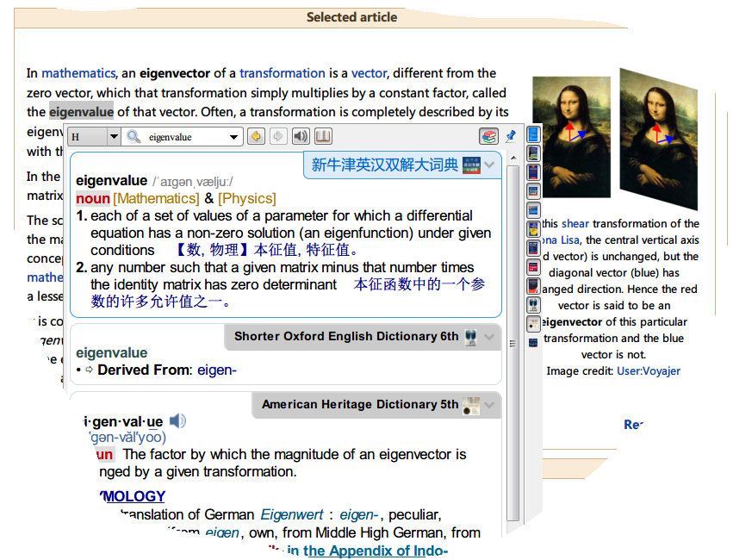Follow the 'shear' link in caption
Viewport: 733px width, 560px height.
575,223
